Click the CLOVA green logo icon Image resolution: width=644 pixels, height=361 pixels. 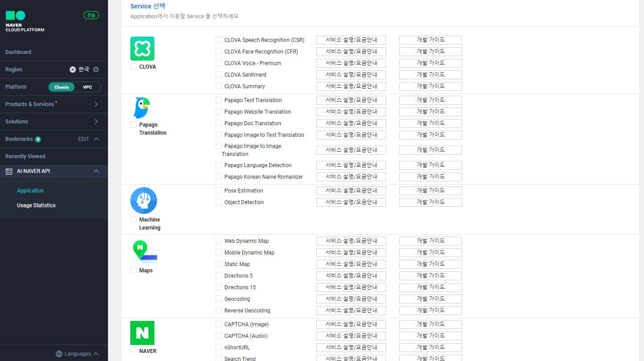[x=142, y=49]
